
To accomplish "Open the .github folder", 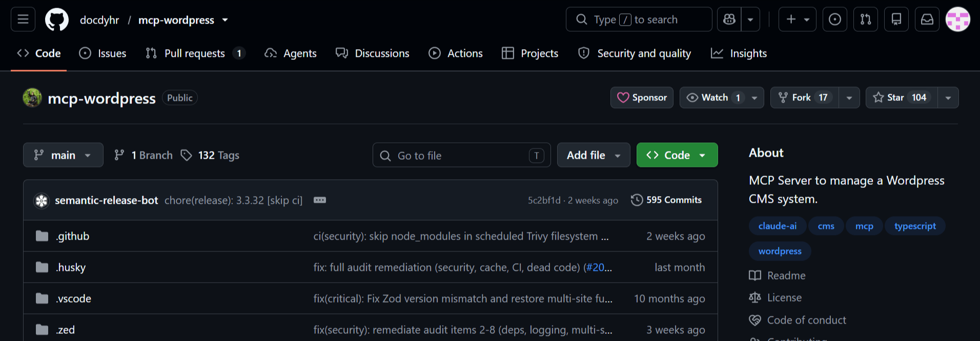I will (x=73, y=236).
